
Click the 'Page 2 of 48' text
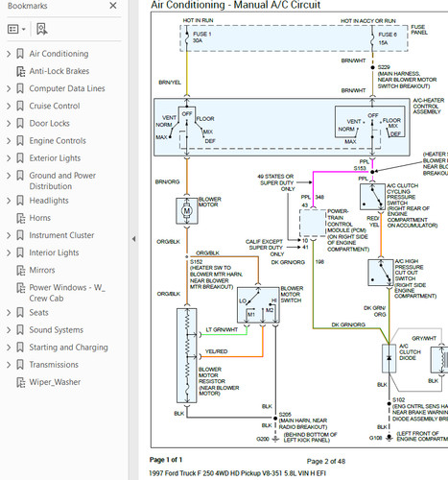point(326,462)
